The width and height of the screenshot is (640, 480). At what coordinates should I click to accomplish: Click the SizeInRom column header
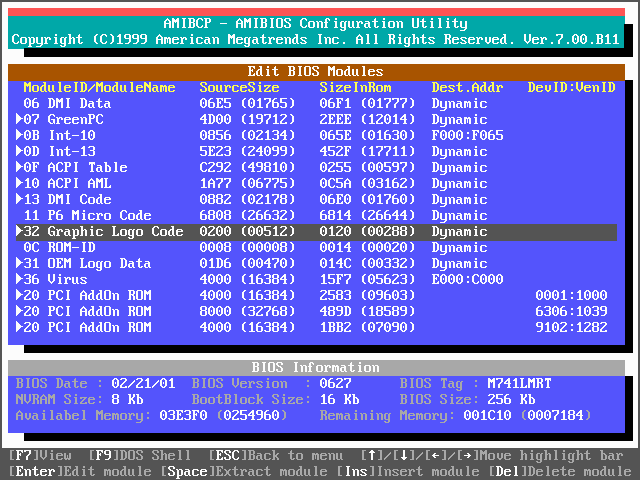point(356,87)
